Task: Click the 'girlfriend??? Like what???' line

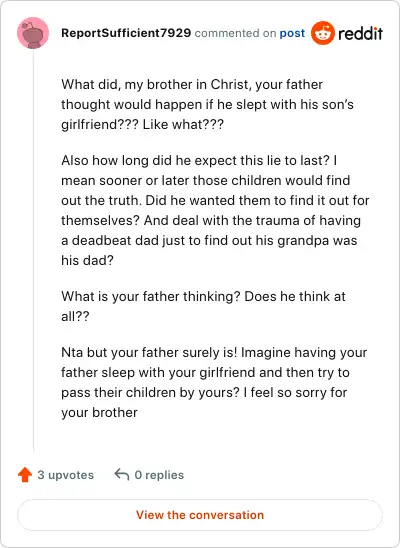Action: 143,124
